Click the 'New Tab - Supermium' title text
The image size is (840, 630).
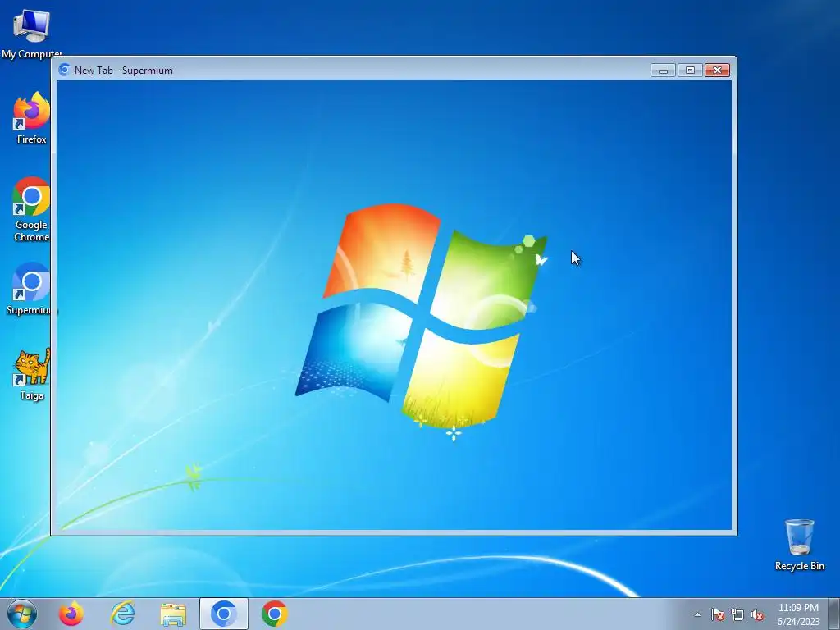pos(124,71)
